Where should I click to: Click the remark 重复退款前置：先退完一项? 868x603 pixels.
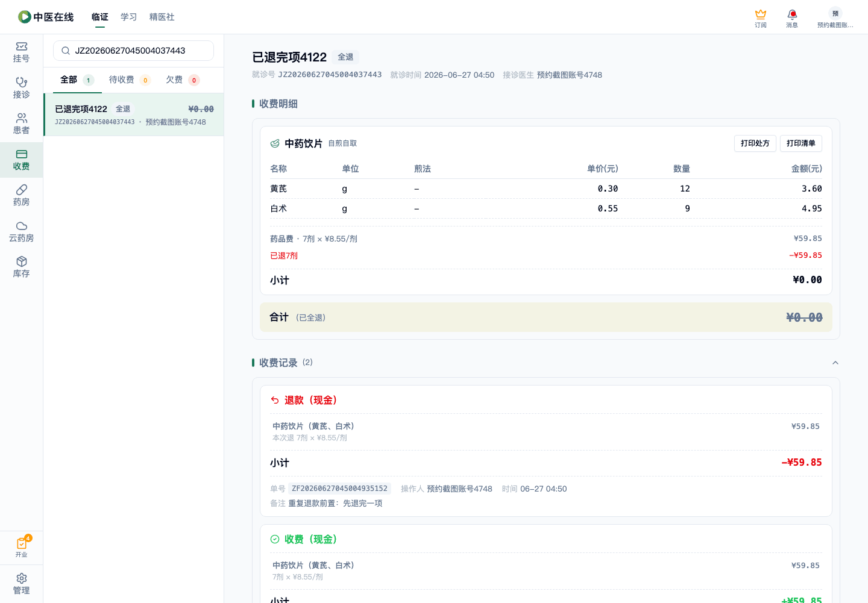335,503
